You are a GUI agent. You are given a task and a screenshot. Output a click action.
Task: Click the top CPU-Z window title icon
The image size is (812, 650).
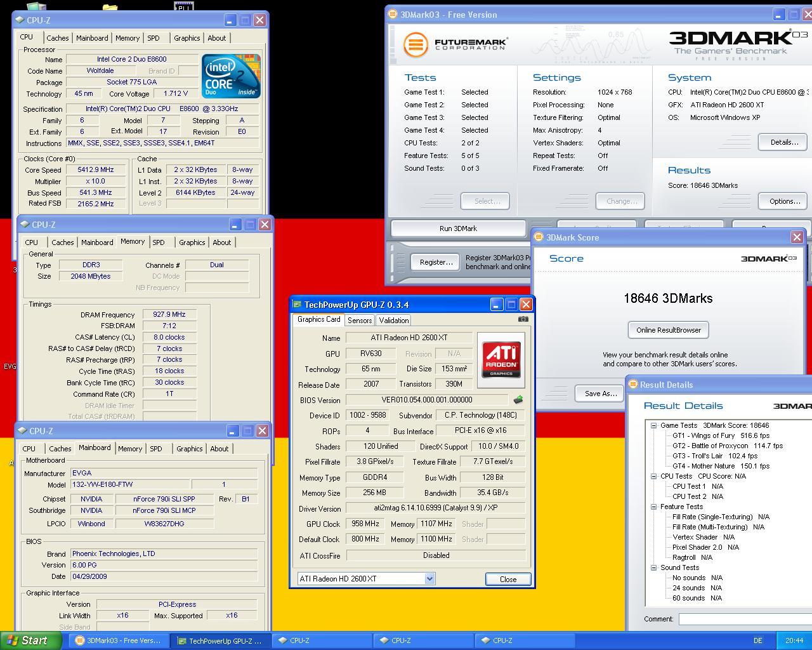coord(20,20)
